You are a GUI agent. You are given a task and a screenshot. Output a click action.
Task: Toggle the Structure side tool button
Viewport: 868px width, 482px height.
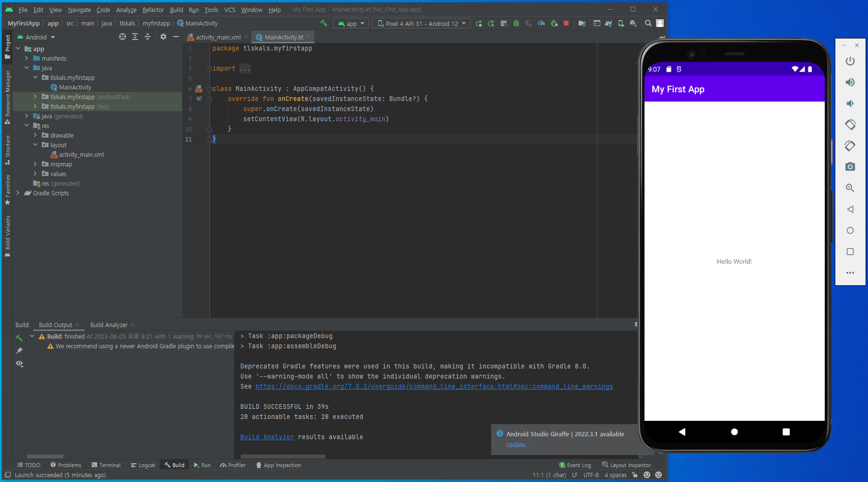click(8, 150)
